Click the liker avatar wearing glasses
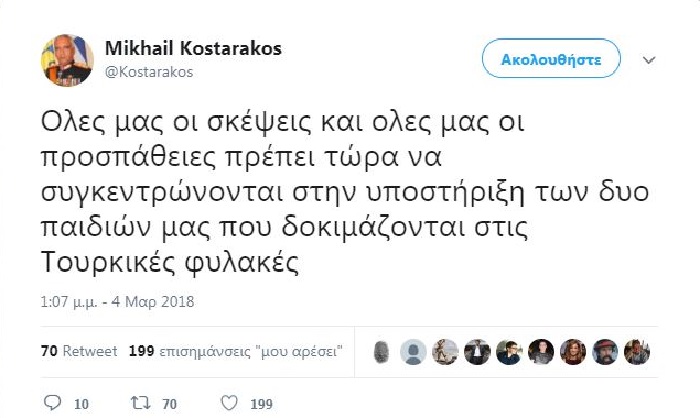Viewport: 700px width, 418px height. pyautogui.click(x=509, y=352)
